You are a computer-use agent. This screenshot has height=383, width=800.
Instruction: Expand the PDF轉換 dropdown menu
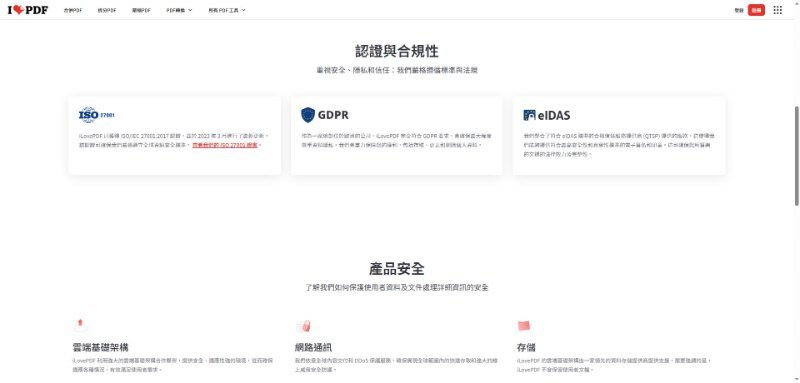(179, 10)
